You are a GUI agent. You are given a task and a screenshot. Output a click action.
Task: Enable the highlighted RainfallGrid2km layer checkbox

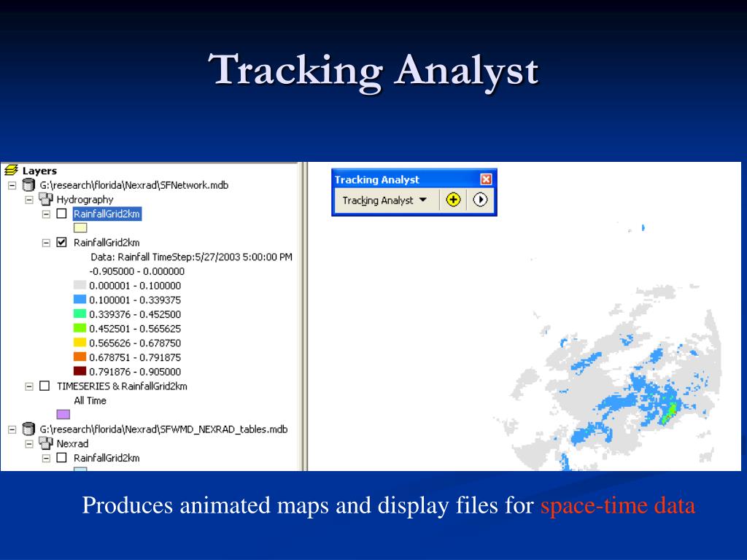click(61, 214)
